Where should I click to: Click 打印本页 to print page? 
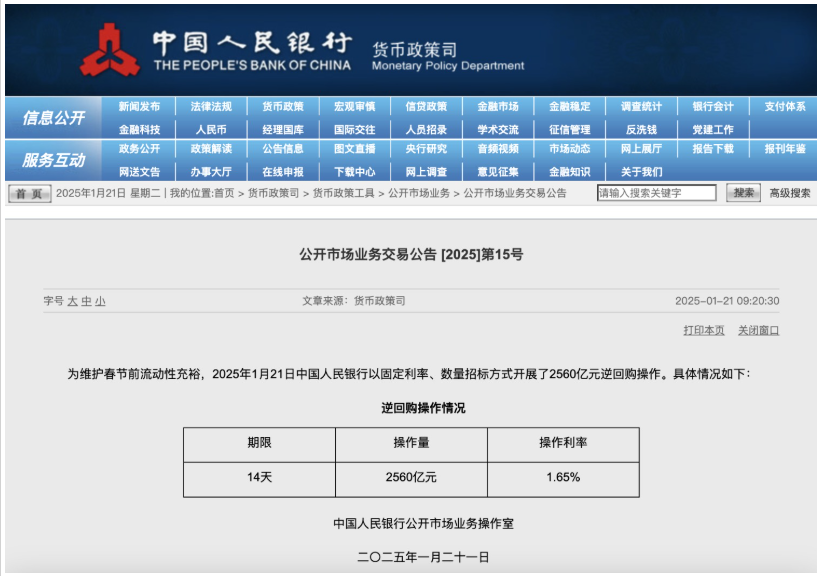pos(704,330)
